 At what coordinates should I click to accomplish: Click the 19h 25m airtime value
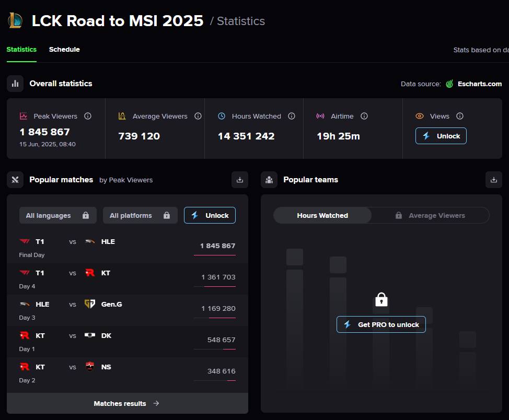[338, 136]
